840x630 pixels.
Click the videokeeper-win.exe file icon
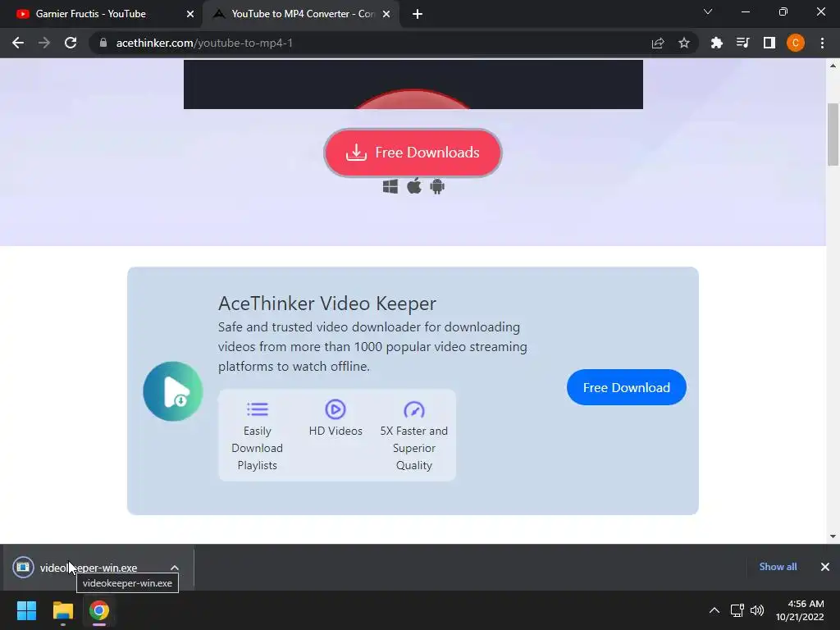[23, 568]
